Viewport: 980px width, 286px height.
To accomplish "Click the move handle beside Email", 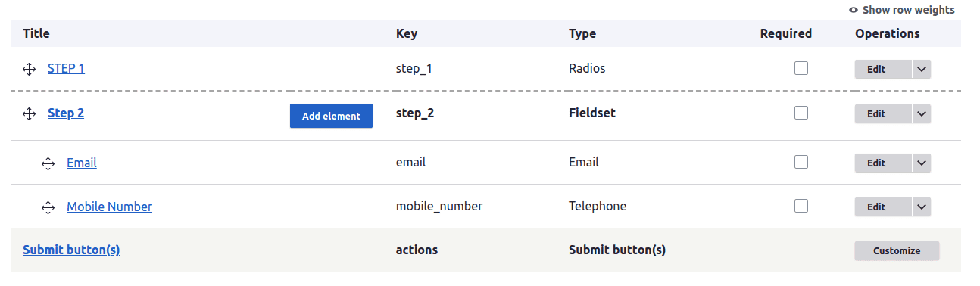I will click(x=48, y=163).
